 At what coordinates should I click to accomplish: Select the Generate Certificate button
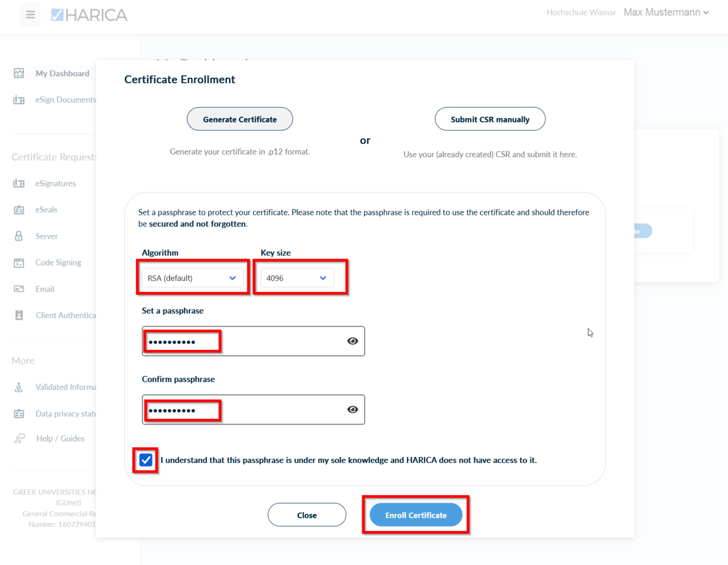[x=240, y=120]
